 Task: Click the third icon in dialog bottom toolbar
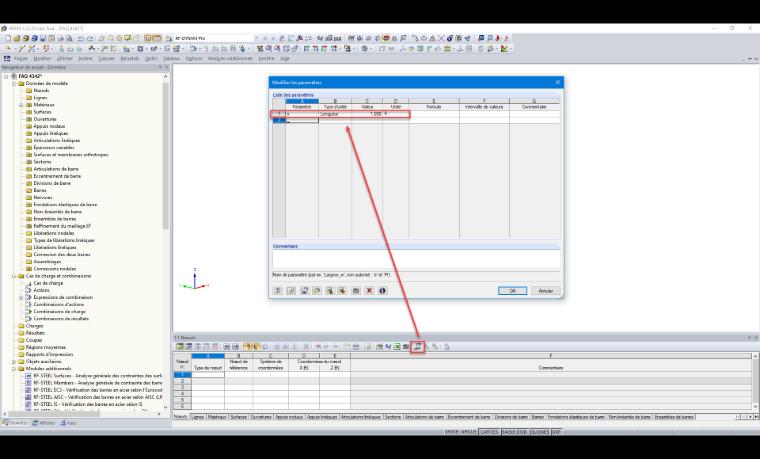[x=304, y=291]
